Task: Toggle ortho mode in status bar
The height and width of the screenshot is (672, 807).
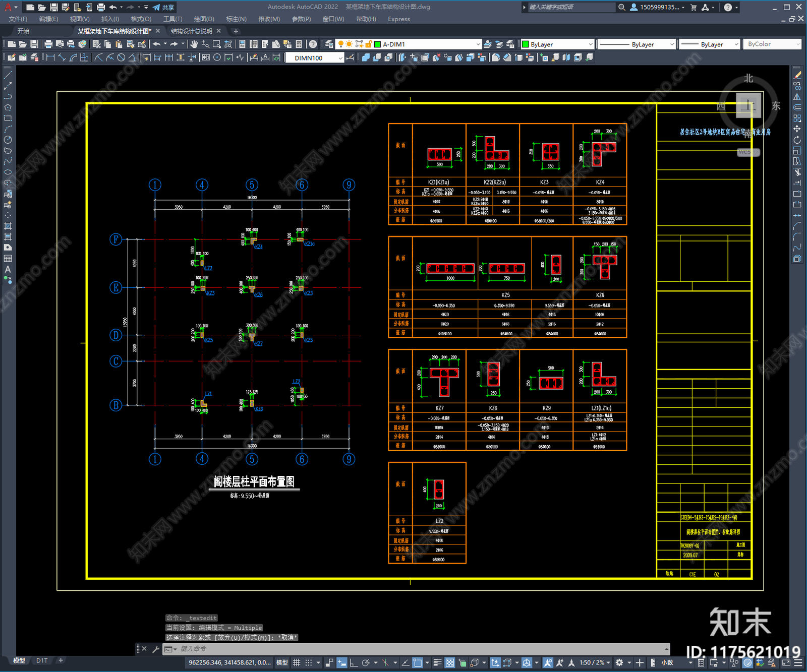Action: 354,662
